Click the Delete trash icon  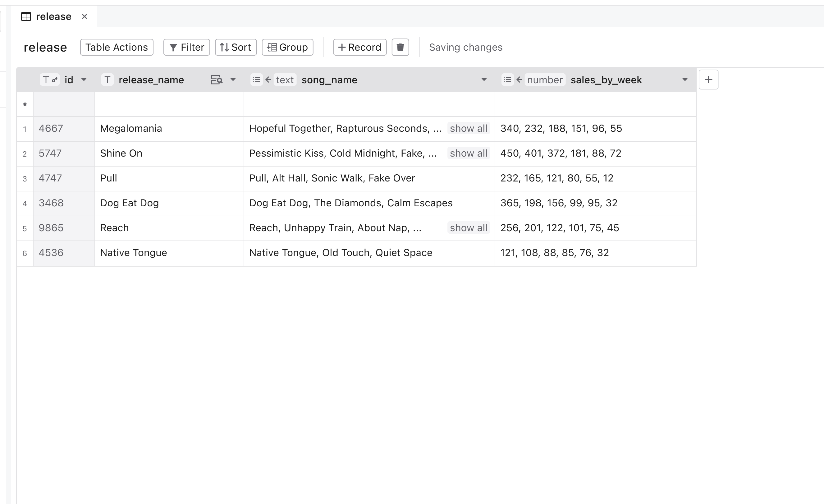click(x=400, y=47)
